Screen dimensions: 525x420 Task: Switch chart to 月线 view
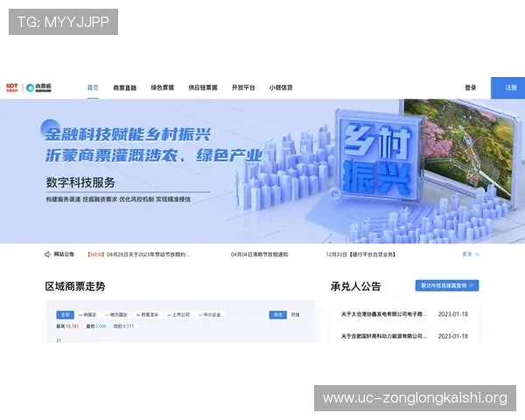pyautogui.click(x=296, y=315)
